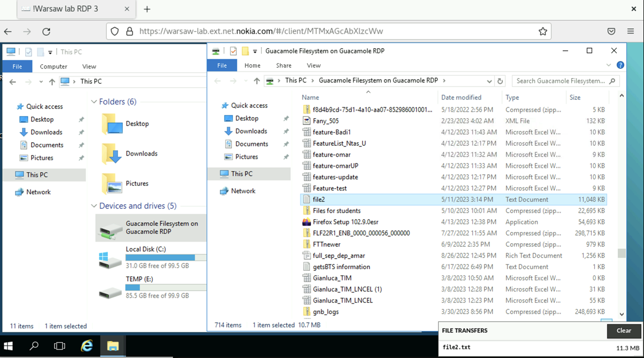Clear the file transfers list
This screenshot has width=644, height=358.
tap(624, 331)
